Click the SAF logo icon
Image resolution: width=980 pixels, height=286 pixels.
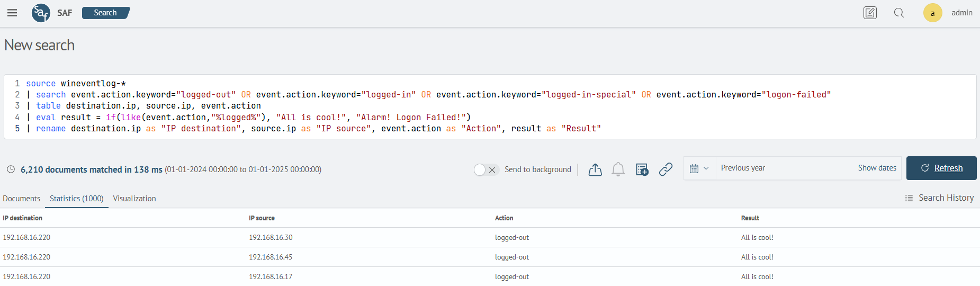(x=41, y=13)
